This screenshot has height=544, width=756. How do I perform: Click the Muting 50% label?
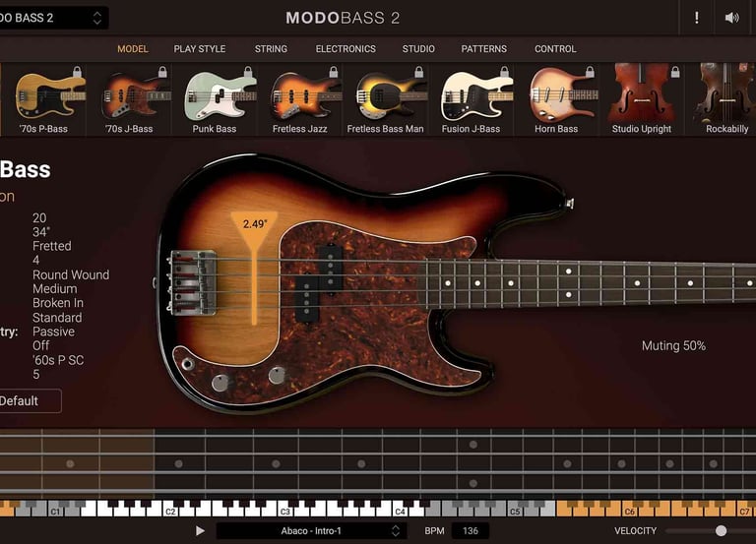(673, 345)
